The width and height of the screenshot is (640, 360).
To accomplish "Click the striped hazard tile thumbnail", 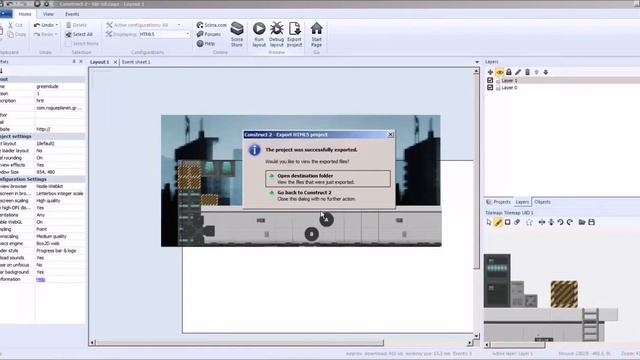I will pyautogui.click(x=564, y=294).
